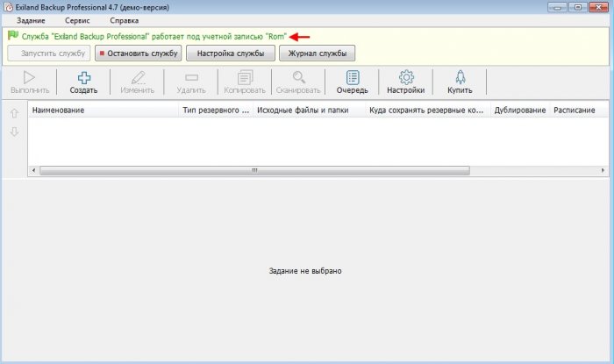Click the Сканировать magnifier icon

pos(299,78)
